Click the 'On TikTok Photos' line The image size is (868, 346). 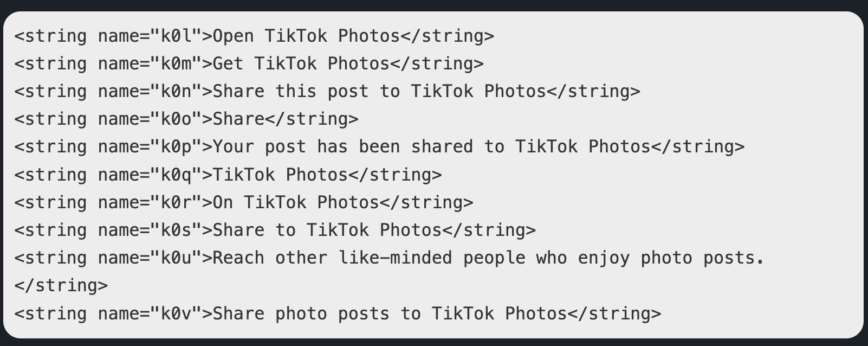tap(244, 203)
